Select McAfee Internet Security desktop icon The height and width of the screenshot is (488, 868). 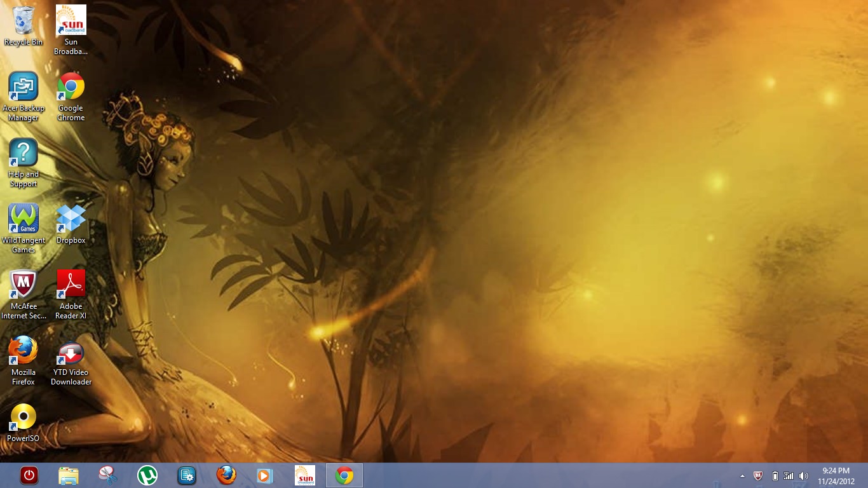pos(24,294)
